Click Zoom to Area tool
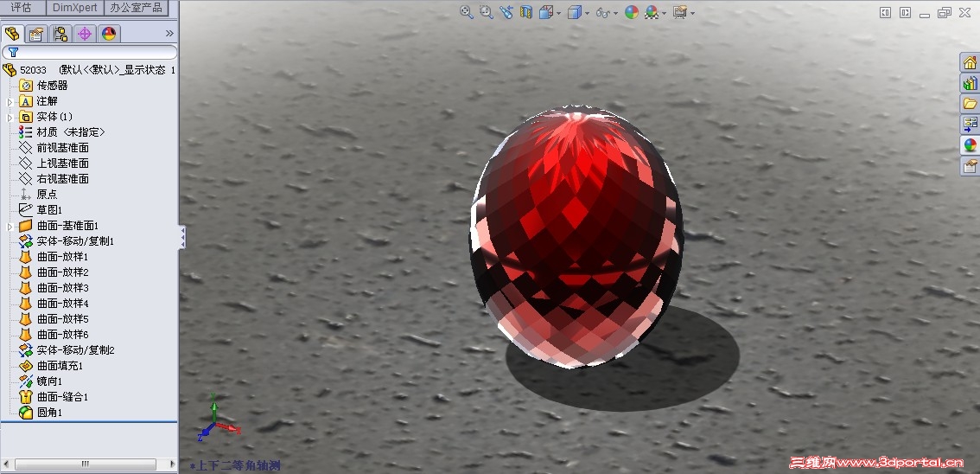This screenshot has width=980, height=474. (x=487, y=12)
